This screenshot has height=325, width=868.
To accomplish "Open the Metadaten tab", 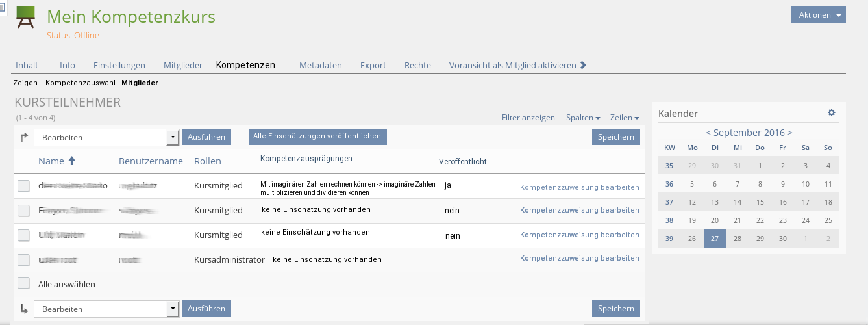I will click(x=320, y=65).
